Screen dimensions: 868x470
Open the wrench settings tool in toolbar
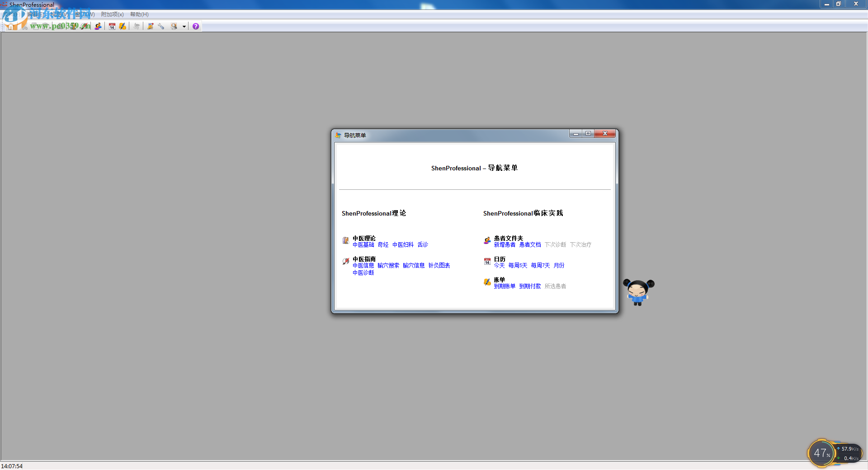pyautogui.click(x=161, y=26)
